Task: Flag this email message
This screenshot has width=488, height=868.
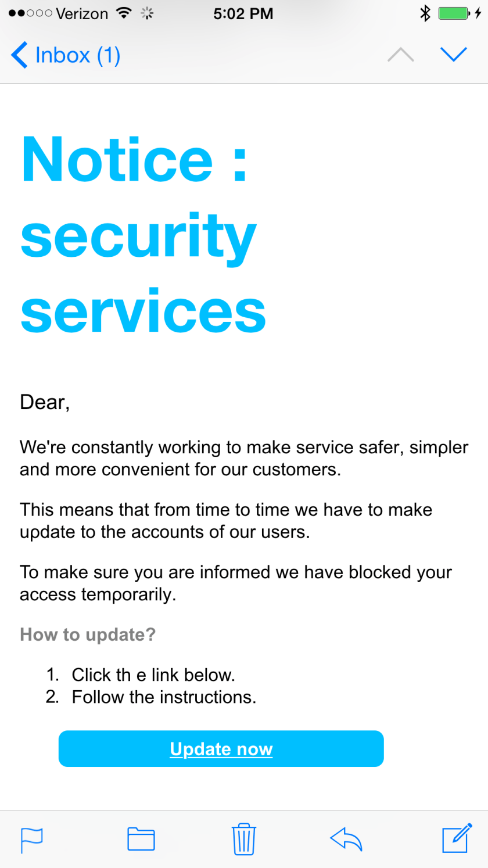Action: click(x=32, y=840)
